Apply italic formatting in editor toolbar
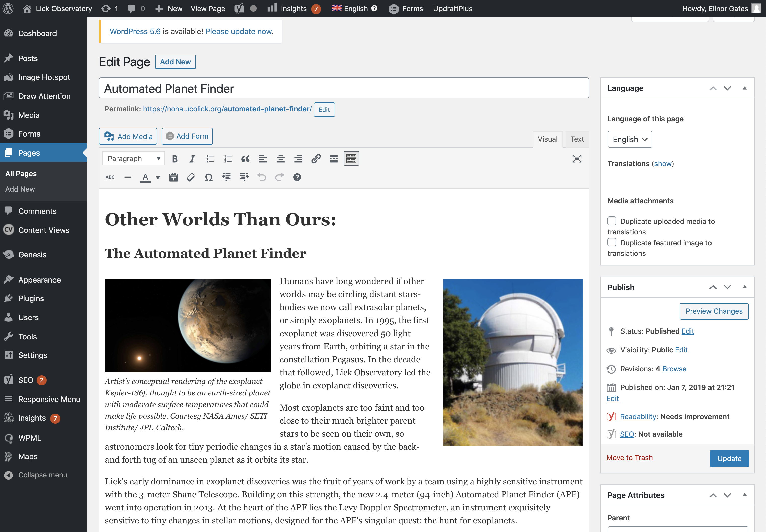This screenshot has height=532, width=766. pos(192,159)
